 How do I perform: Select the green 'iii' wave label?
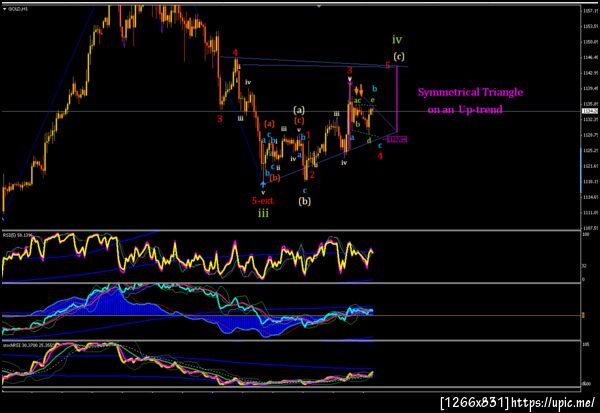pyautogui.click(x=263, y=214)
